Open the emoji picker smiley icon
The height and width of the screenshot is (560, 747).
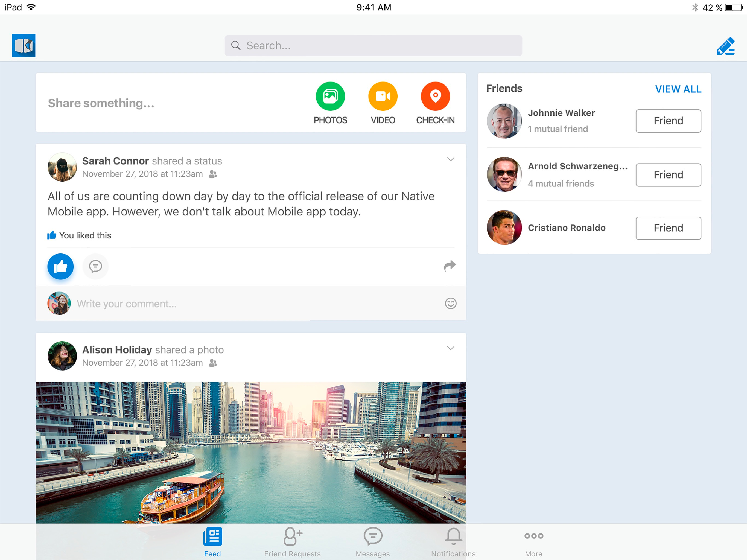tap(451, 303)
